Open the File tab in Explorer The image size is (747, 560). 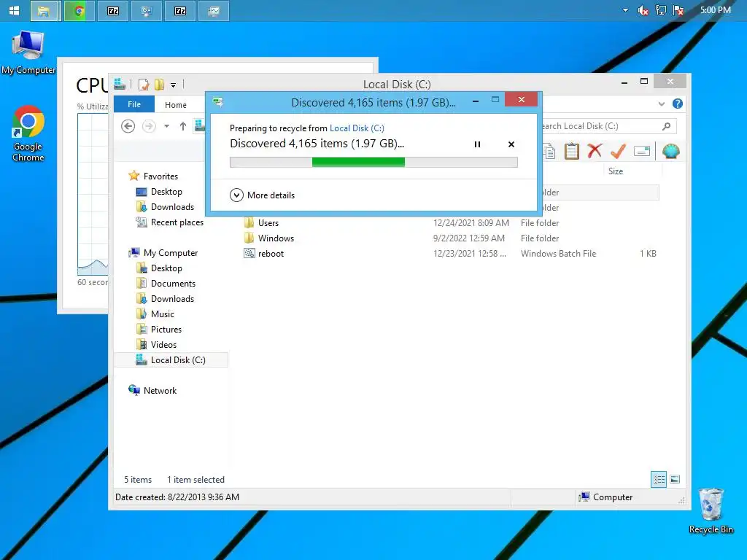click(x=134, y=104)
